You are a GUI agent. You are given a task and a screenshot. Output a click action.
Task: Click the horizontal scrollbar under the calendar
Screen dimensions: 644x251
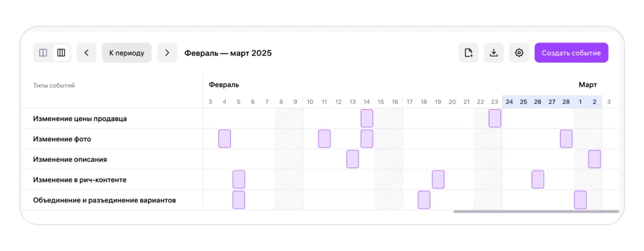(x=536, y=211)
